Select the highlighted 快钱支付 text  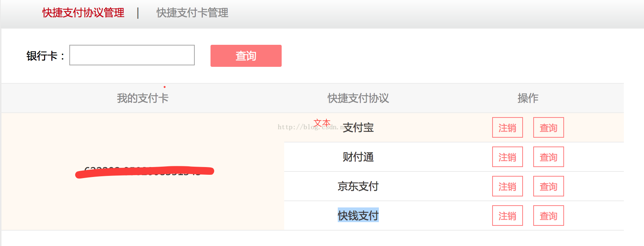pos(358,216)
